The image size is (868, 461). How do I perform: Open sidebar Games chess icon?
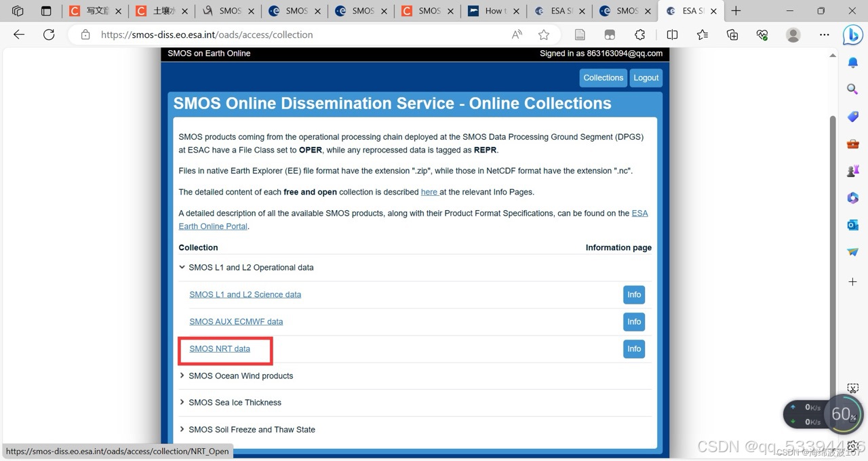pyautogui.click(x=853, y=171)
